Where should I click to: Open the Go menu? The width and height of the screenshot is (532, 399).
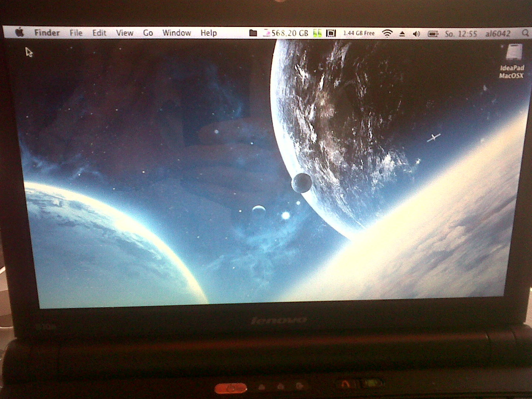tap(148, 33)
